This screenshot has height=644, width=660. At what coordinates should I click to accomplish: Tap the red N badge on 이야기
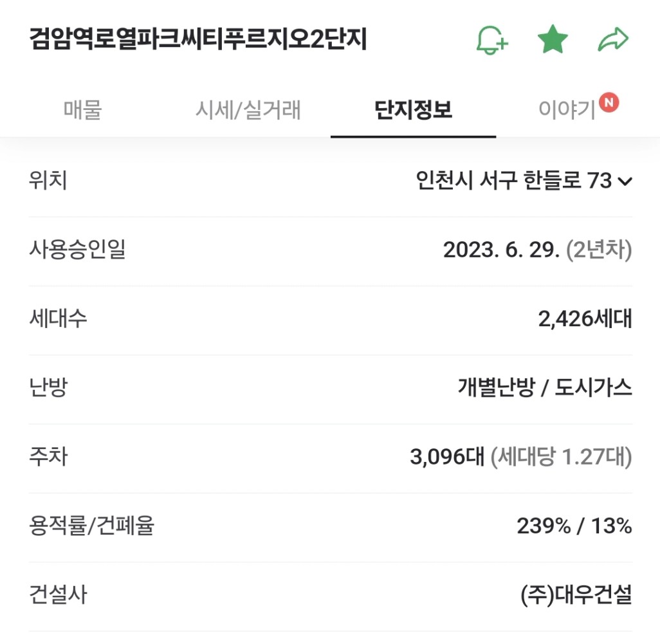pyautogui.click(x=609, y=102)
